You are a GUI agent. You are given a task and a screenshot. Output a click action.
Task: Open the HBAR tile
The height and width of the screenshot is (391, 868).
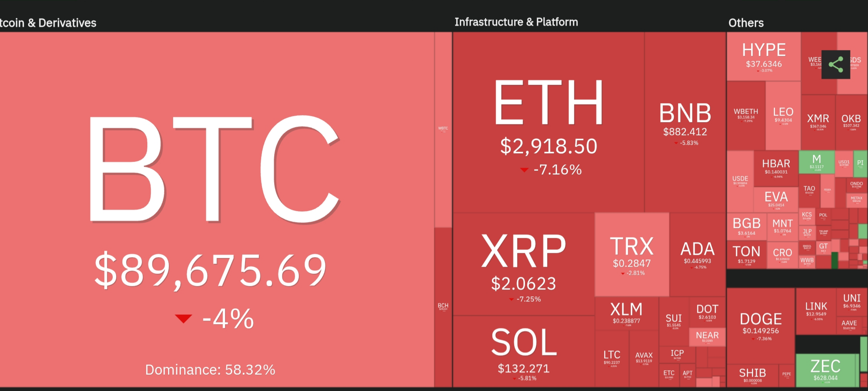click(x=776, y=167)
